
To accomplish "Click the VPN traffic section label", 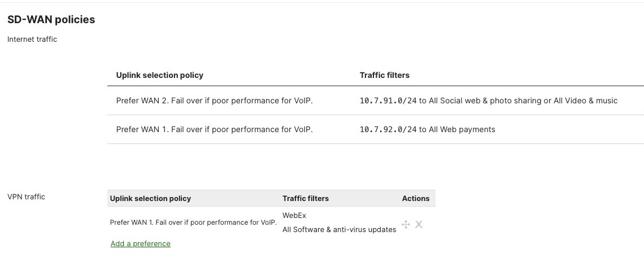I will [x=26, y=197].
